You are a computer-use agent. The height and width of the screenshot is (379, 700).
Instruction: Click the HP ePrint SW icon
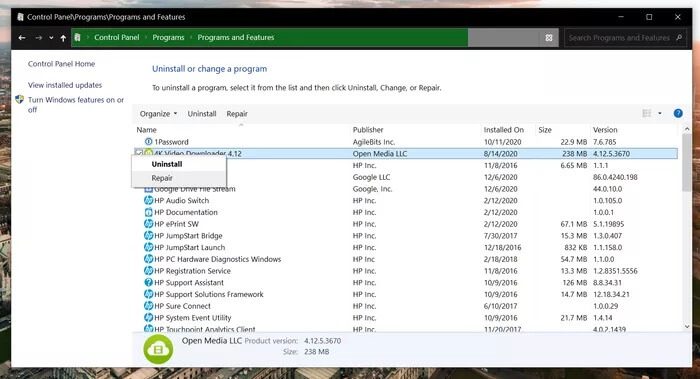pyautogui.click(x=149, y=224)
